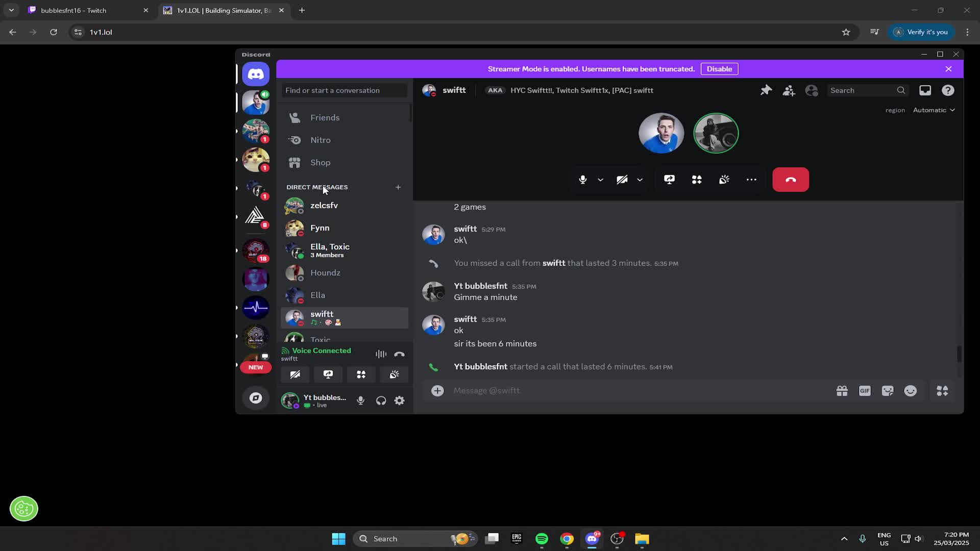Open new browser tab
980x551 pixels.
[302, 10]
